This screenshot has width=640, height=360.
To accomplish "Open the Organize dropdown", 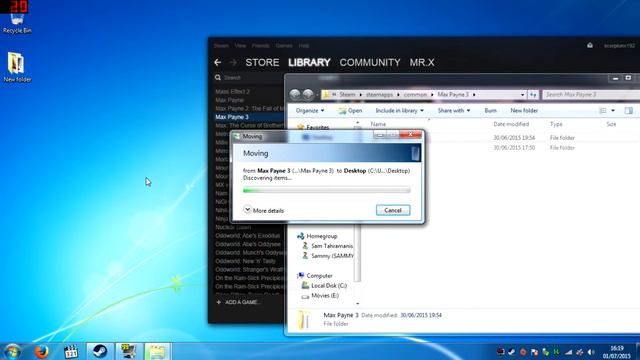I will pos(310,111).
